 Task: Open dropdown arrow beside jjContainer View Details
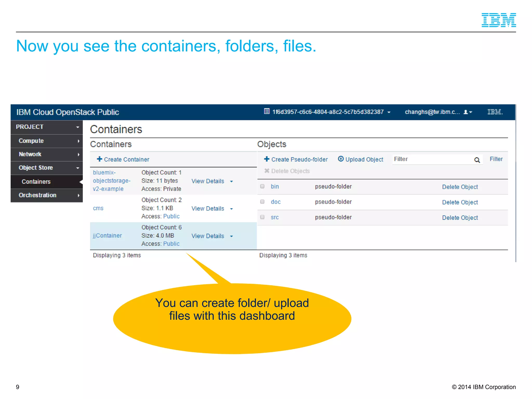[x=231, y=236]
